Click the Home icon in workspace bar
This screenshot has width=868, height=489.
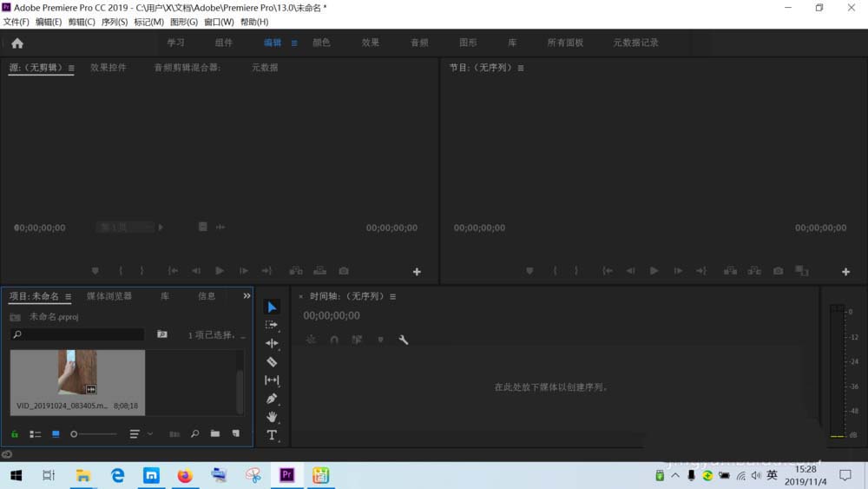[17, 43]
